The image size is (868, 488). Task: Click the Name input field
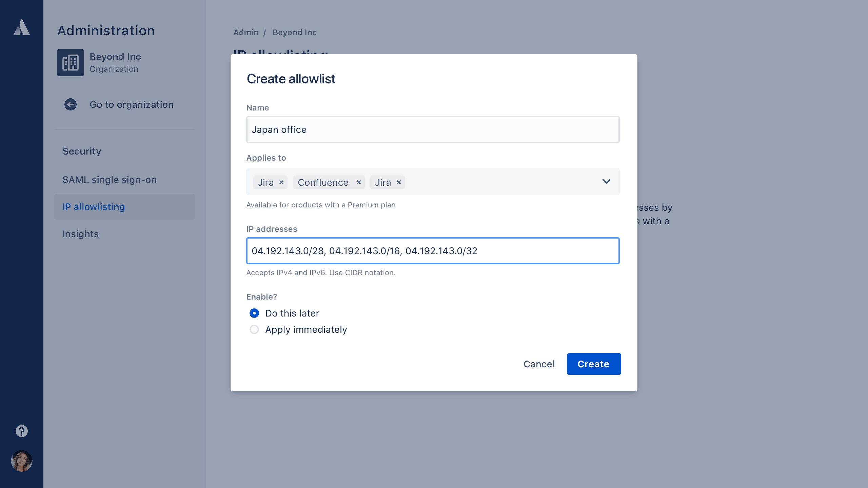pyautogui.click(x=433, y=129)
